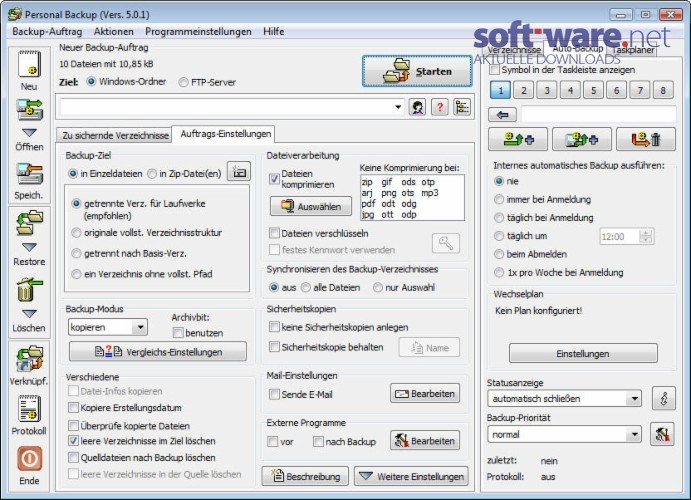
Task: Enable nach Backup external program checkbox
Action: pos(318,441)
